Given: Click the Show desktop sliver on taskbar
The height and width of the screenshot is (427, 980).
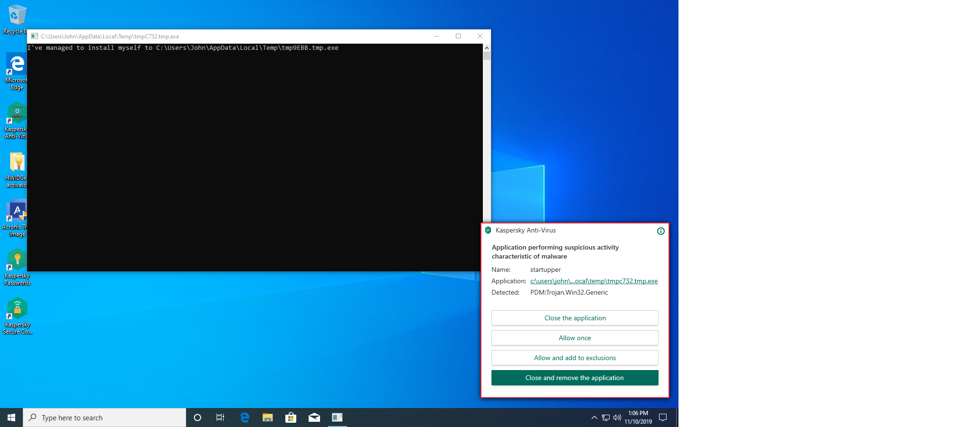Looking at the screenshot, I should pos(677,418).
